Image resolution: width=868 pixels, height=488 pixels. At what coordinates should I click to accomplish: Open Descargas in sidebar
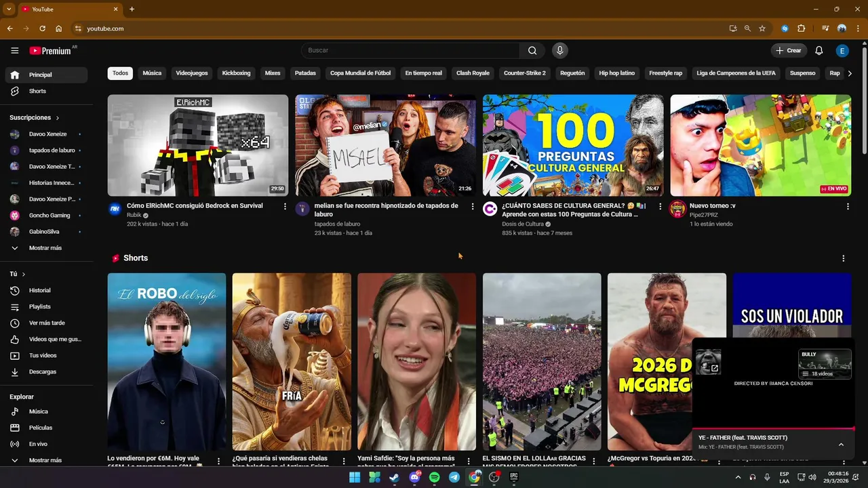45,371
